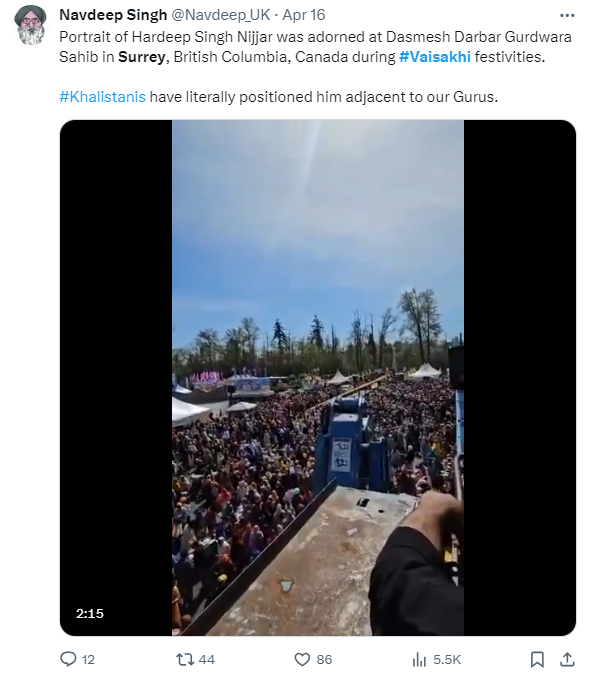Image resolution: width=593 pixels, height=678 pixels.
Task: Click the 5.5K views count
Action: click(447, 659)
